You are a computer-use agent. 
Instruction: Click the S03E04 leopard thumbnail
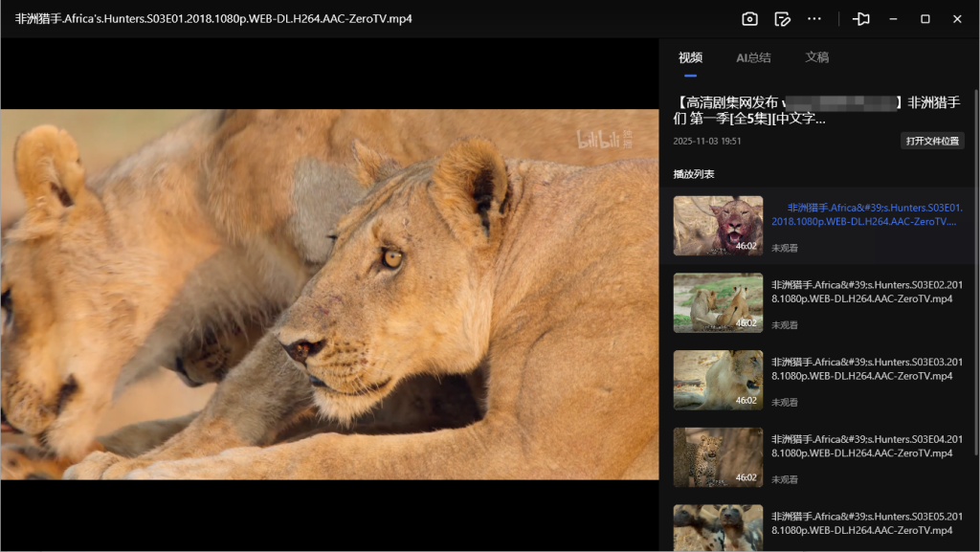coord(718,457)
